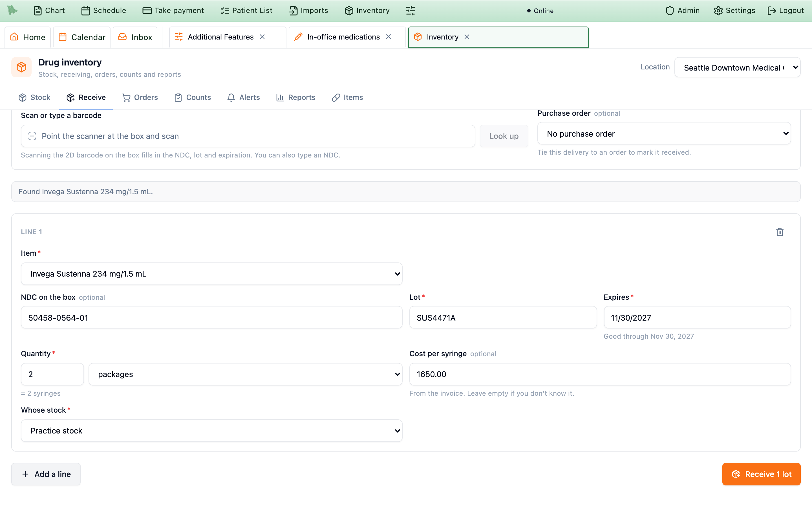Click Receive 1 lot button
Viewport: 812px width, 508px height.
761,474
